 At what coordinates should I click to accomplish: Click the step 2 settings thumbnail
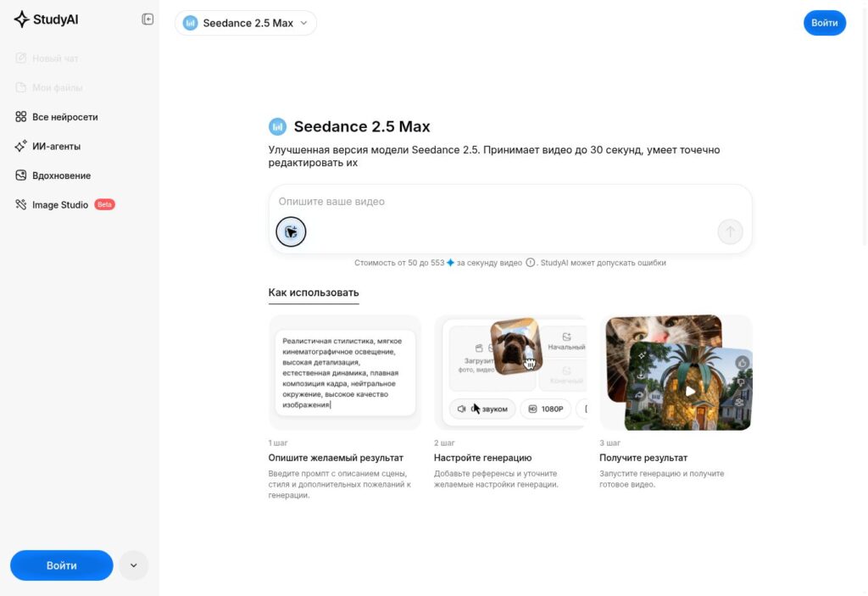[509, 372]
